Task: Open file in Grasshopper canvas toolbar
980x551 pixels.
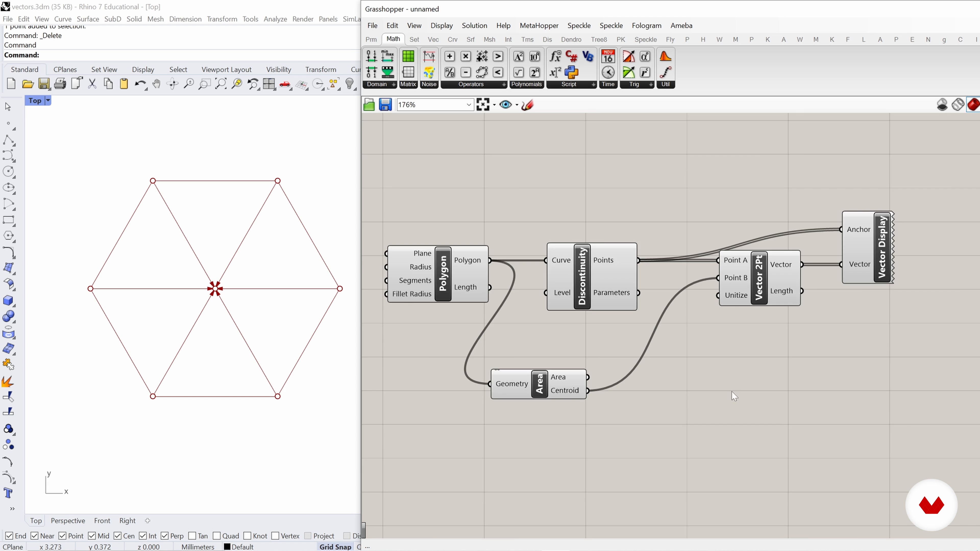Action: (369, 105)
